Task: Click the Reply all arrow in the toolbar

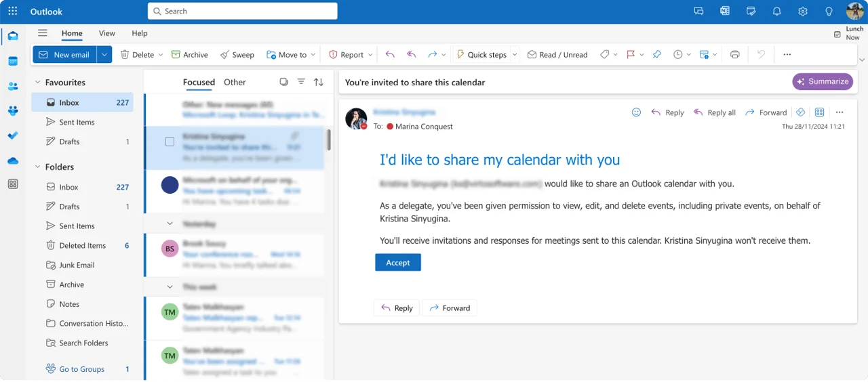Action: coord(412,55)
